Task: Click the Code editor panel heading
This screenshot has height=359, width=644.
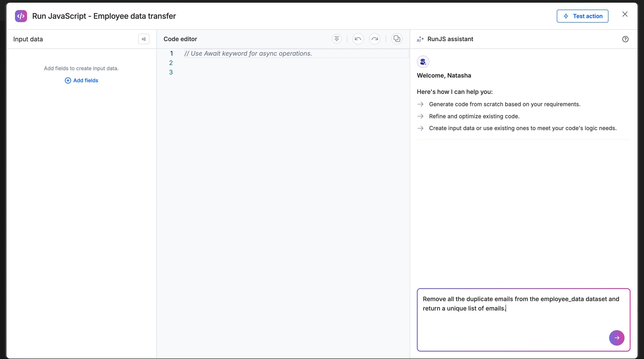Action: click(x=180, y=39)
